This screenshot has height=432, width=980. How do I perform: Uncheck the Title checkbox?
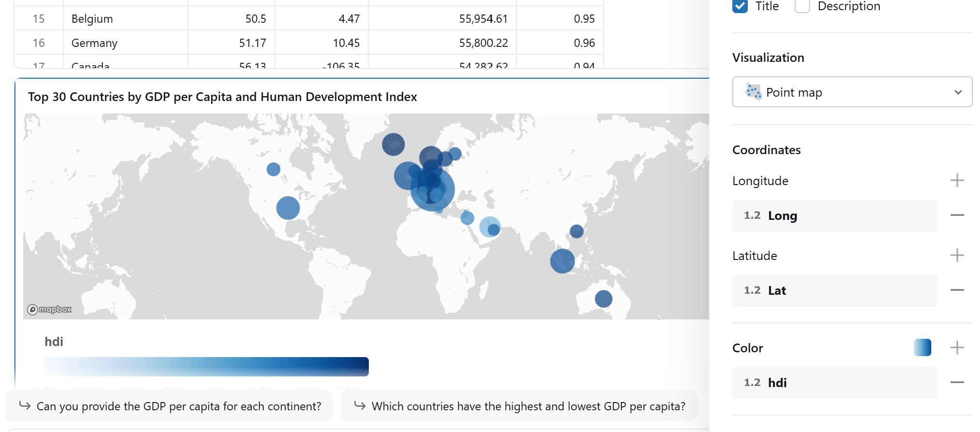tap(740, 6)
